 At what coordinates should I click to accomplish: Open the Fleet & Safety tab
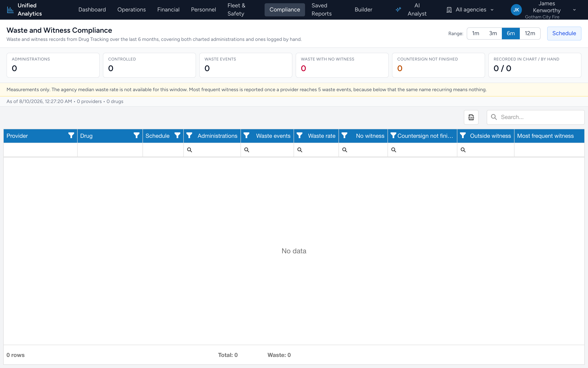point(236,10)
